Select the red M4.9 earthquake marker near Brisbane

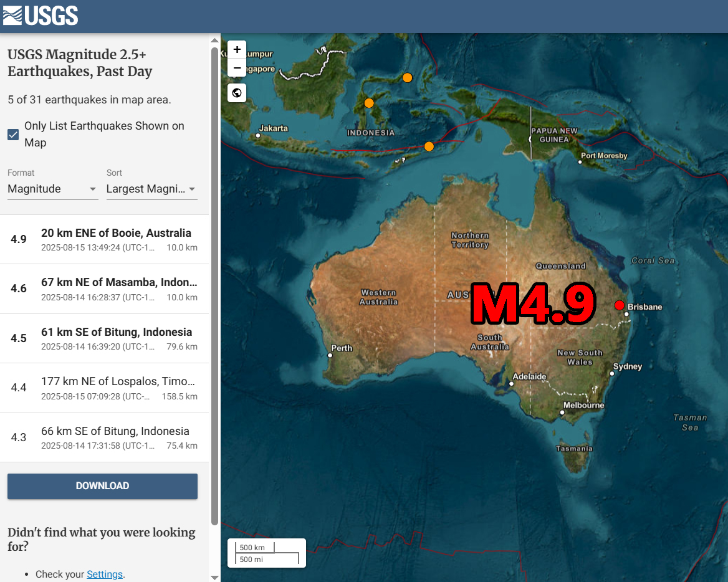click(620, 305)
